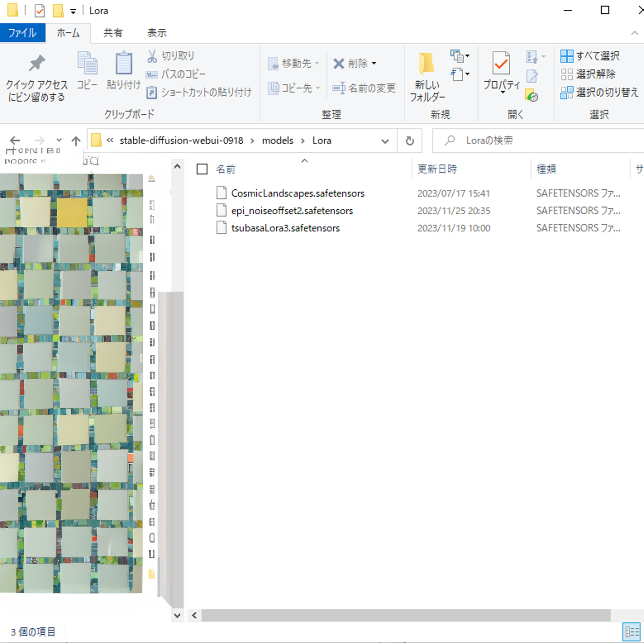Image resolution: width=644 pixels, height=644 pixels.
Task: Click the Copy icon in ribbon
Action: 87,63
